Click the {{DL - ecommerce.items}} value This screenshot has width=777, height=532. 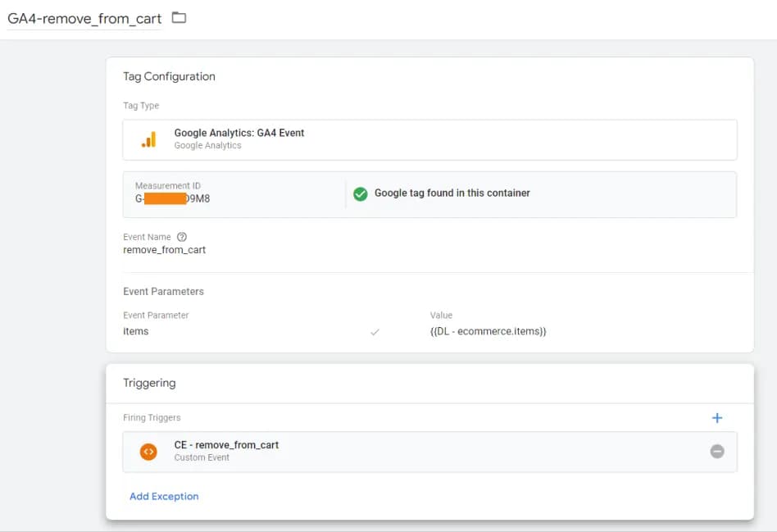tap(488, 331)
